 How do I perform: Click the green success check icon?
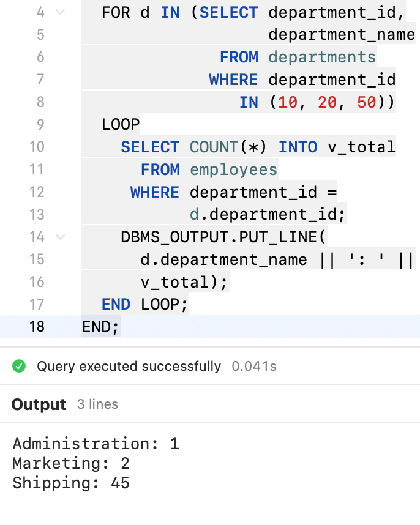point(19,366)
